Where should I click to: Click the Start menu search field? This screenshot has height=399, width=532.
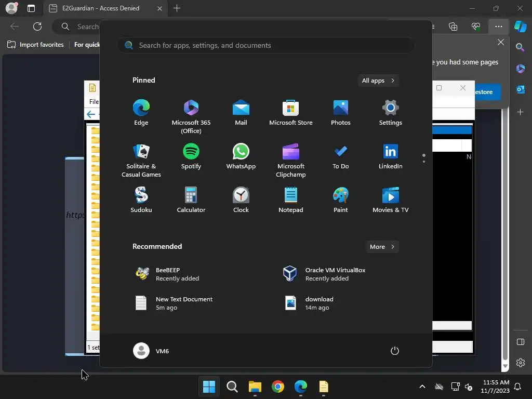(266, 46)
